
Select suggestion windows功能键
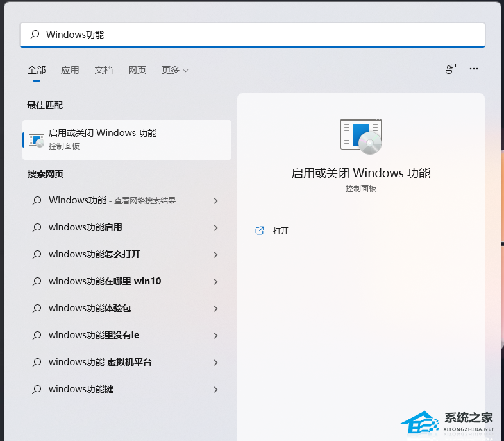tap(127, 390)
